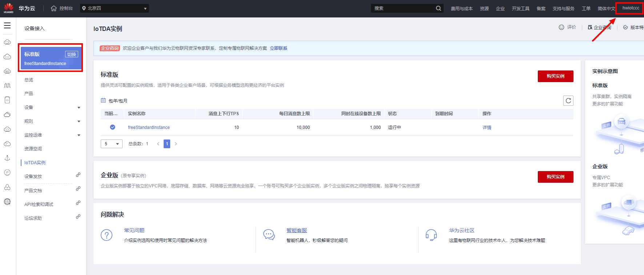Open the 北京四 region dropdown
This screenshot has height=275, width=644.
click(115, 8)
